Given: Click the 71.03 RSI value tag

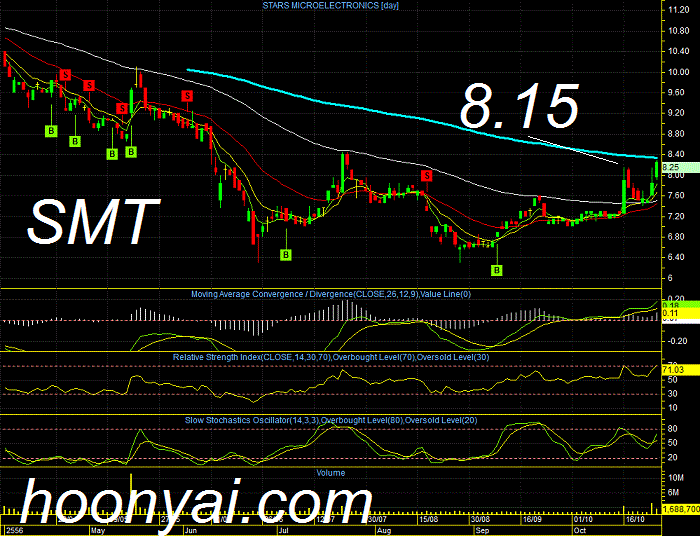Looking at the screenshot, I should 680,370.
